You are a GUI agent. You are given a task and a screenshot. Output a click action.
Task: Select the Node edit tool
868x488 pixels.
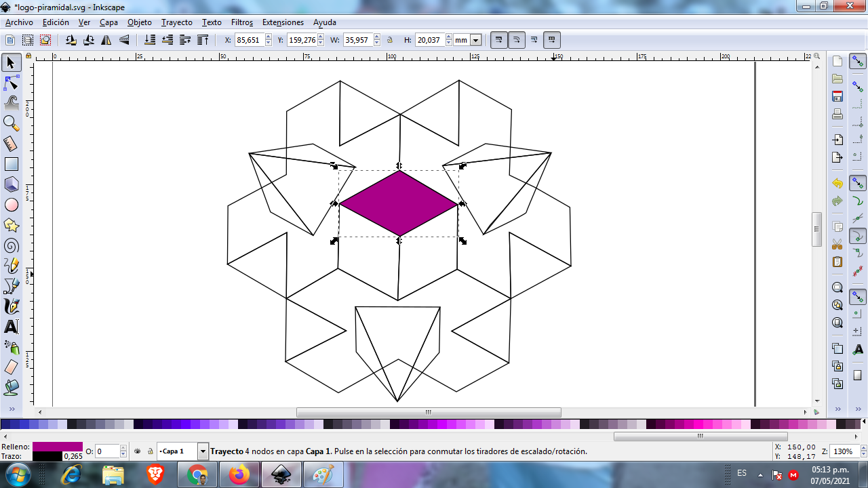pos(11,83)
